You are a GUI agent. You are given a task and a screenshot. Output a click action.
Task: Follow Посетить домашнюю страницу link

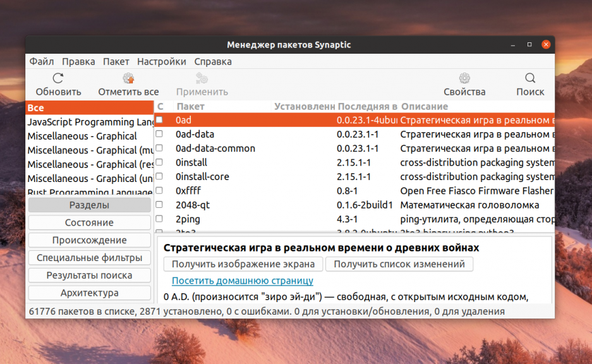click(242, 281)
